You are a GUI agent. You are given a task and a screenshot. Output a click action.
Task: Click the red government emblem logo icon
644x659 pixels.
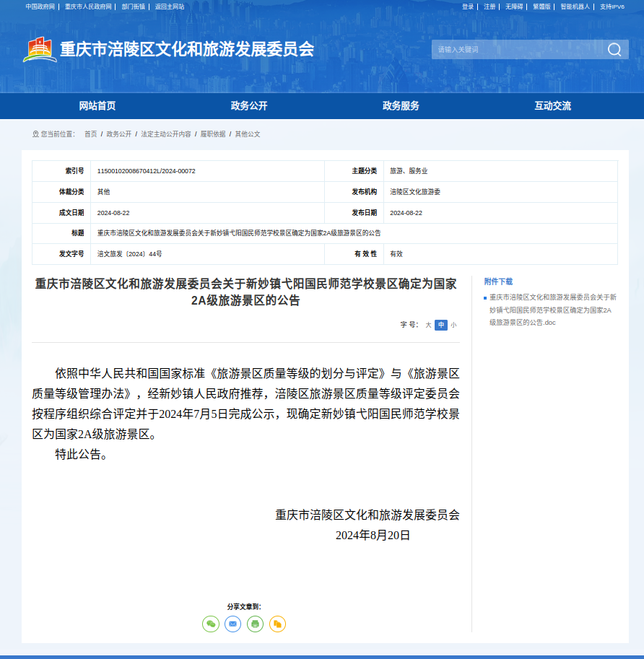(41, 49)
